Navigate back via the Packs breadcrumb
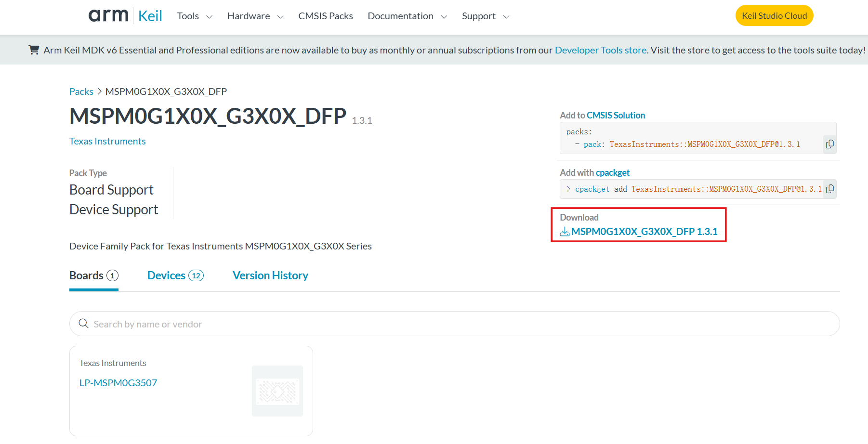 click(81, 91)
